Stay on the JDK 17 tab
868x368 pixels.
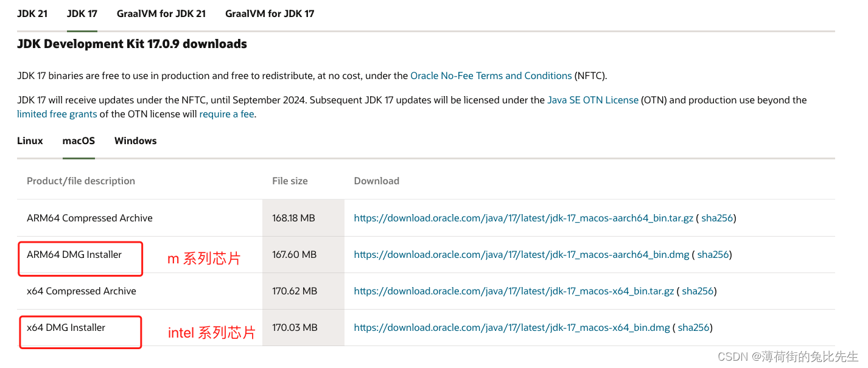point(82,13)
